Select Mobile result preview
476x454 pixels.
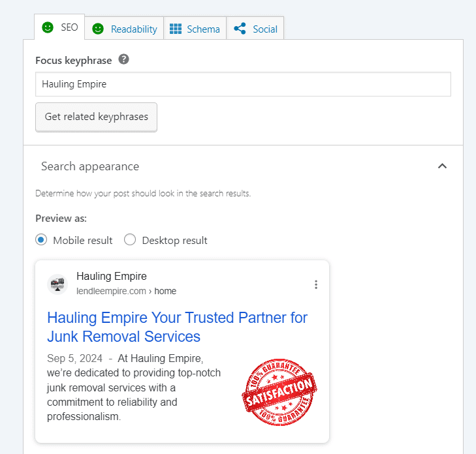[x=41, y=239]
